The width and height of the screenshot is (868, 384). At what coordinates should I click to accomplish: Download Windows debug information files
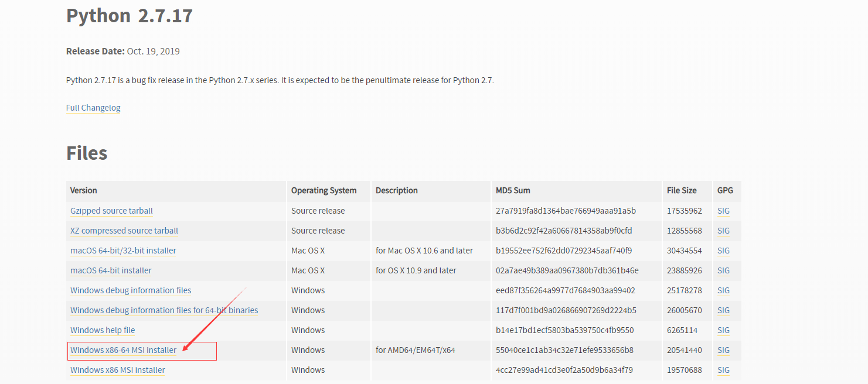(x=131, y=290)
